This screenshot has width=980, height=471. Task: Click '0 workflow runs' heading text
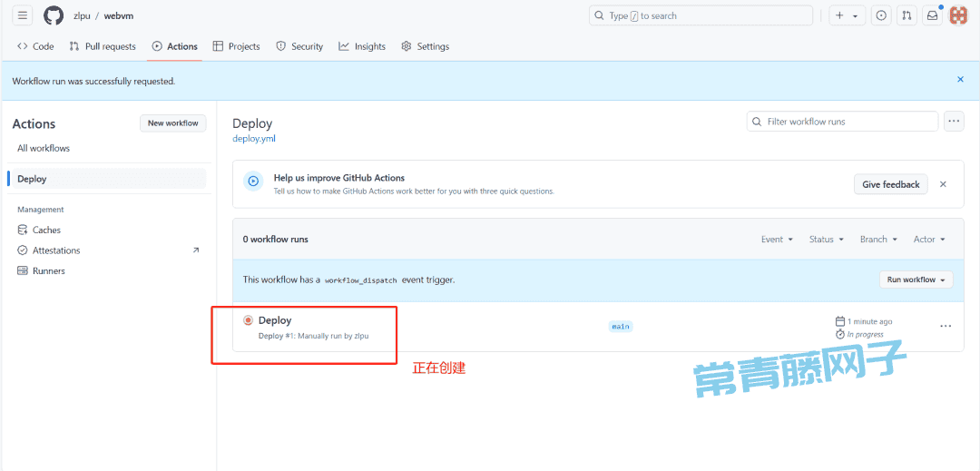click(276, 240)
